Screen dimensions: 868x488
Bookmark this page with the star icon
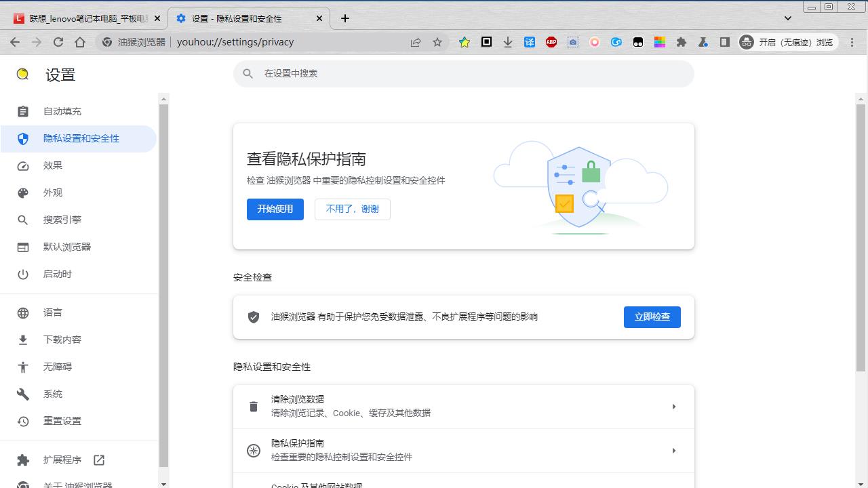pyautogui.click(x=437, y=42)
